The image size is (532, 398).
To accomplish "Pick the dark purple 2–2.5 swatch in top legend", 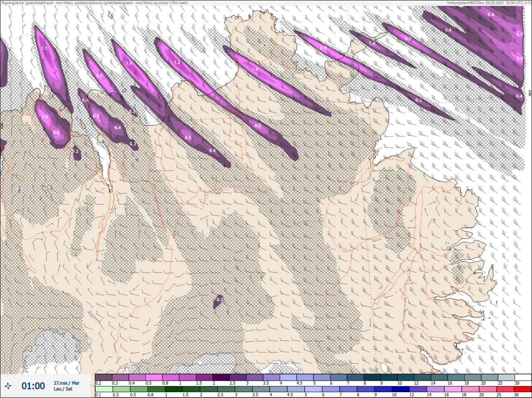I will click(222, 377).
